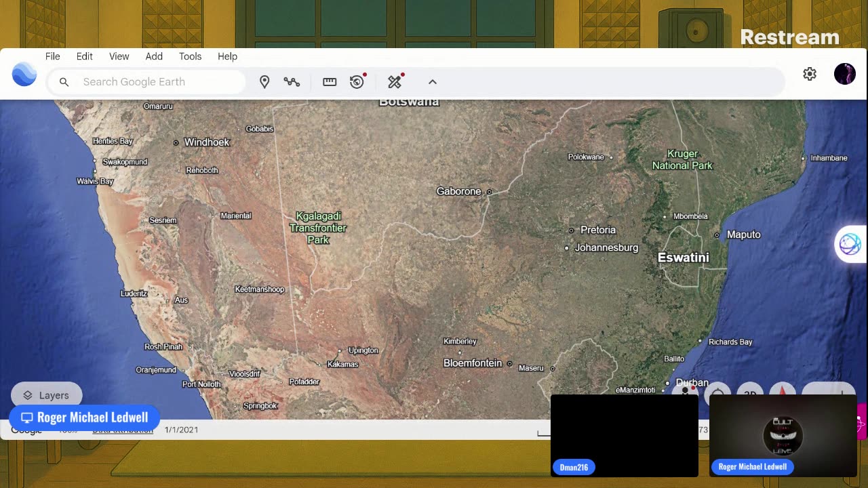868x488 pixels.
Task: Select the Add placemark pin tool
Action: [264, 82]
